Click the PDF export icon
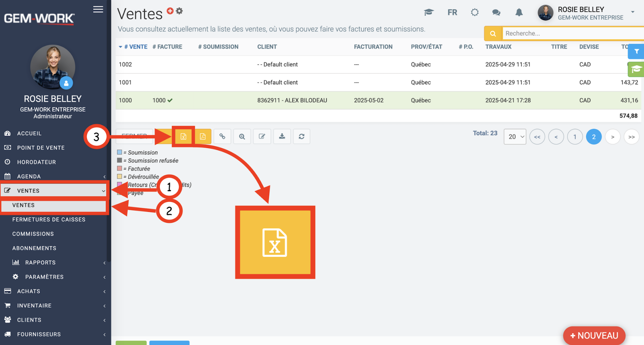The height and width of the screenshot is (345, 644). pos(203,136)
